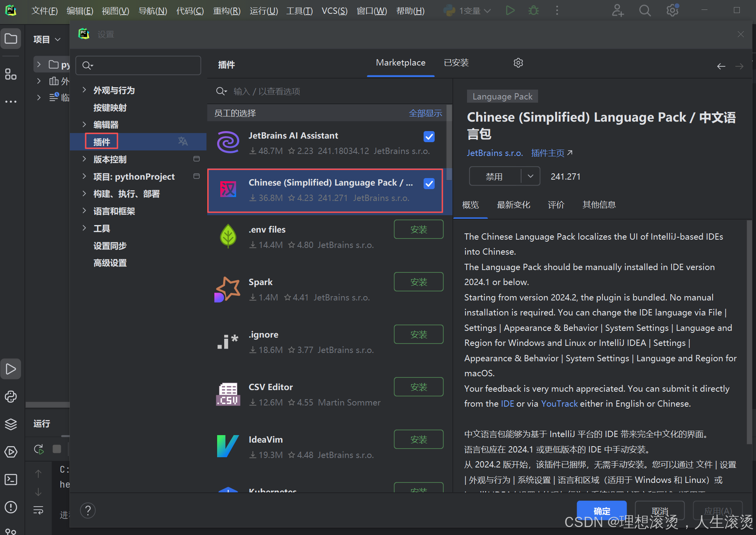Open dropdown arrow next to 禁用 button

click(531, 176)
